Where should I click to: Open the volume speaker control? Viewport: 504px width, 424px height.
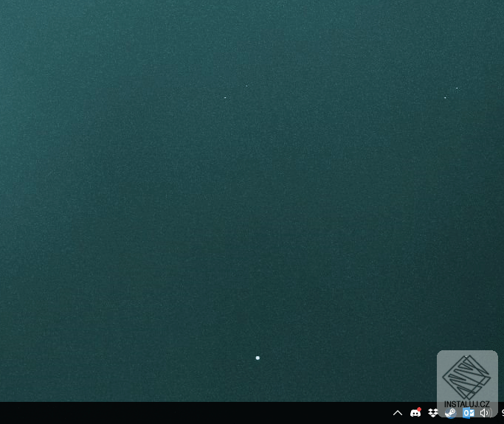coord(486,413)
